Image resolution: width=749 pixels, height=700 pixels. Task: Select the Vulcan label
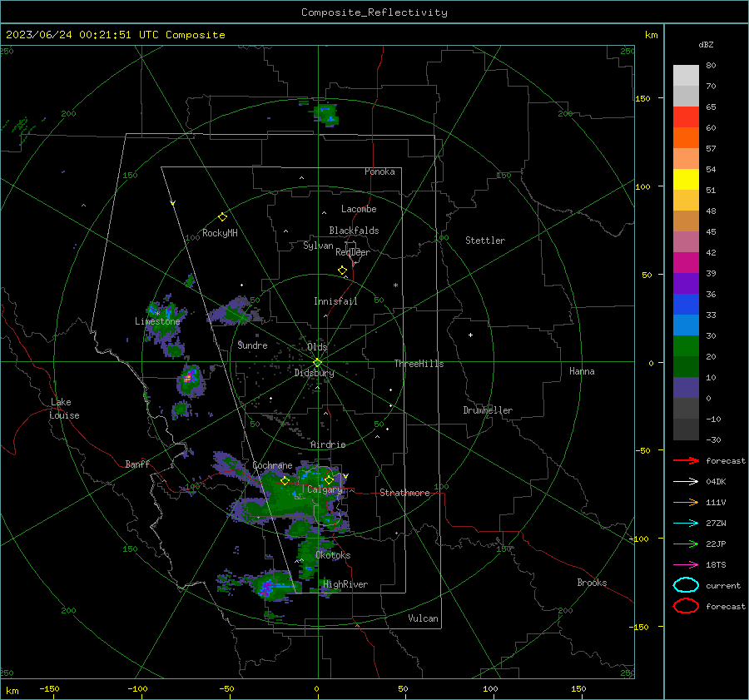tap(424, 618)
